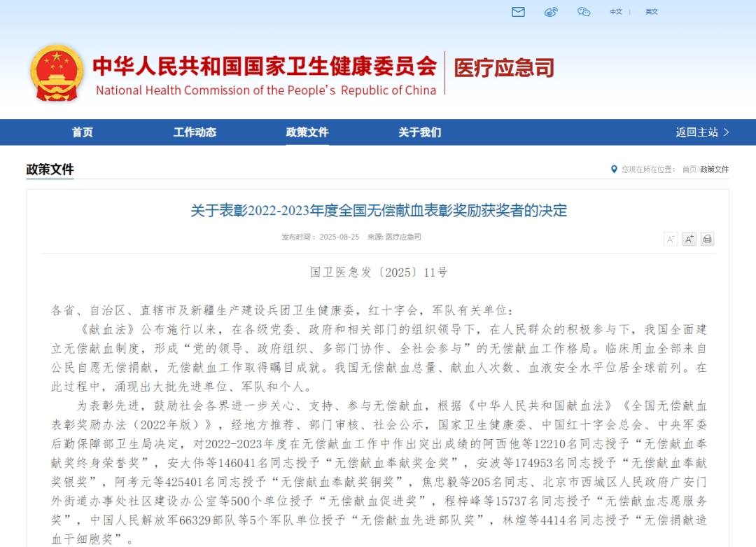Click the email subscription icon
The height and width of the screenshot is (547, 756).
(517, 11)
